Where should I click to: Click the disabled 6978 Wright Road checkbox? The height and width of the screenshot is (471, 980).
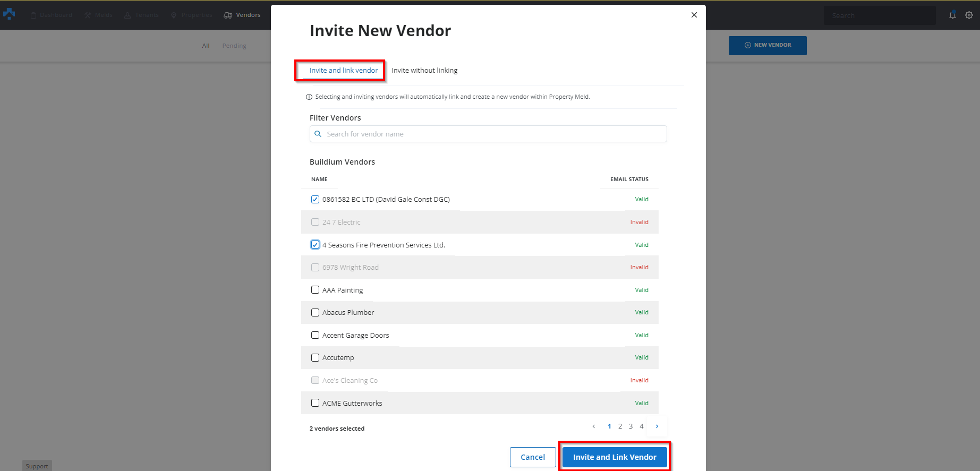click(x=315, y=268)
